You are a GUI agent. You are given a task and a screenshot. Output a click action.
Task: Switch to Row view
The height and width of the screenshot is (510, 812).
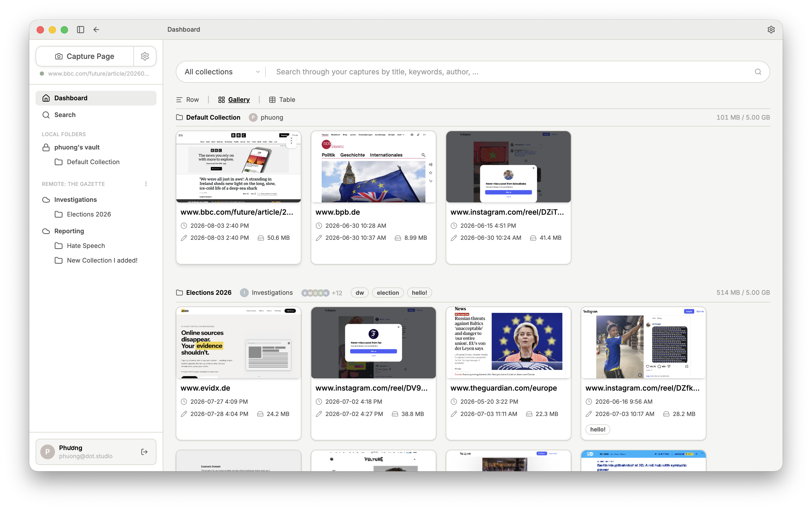(188, 99)
